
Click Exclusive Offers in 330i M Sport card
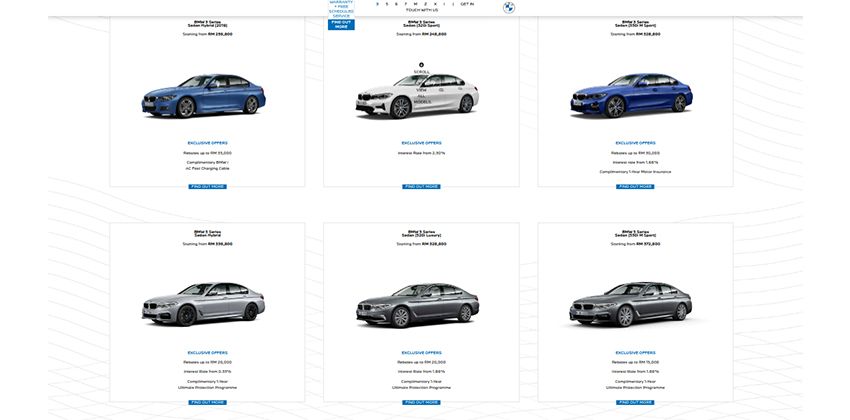pos(635,143)
